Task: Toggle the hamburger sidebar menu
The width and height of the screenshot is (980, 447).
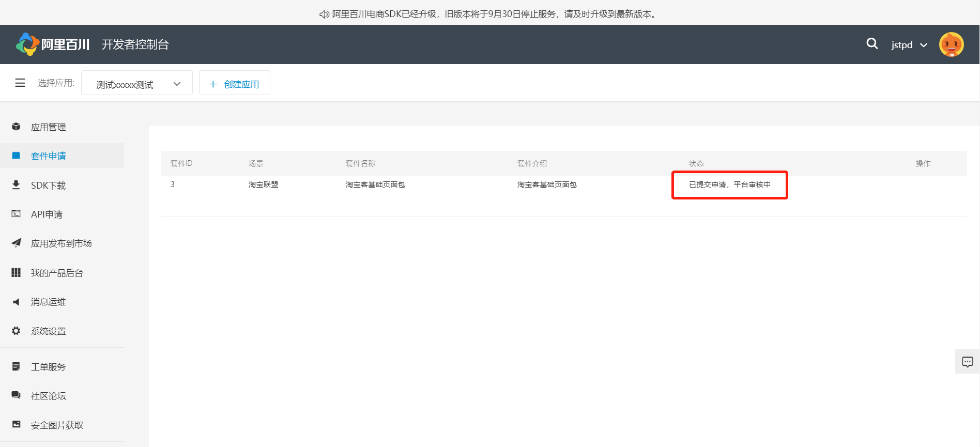Action: point(20,83)
